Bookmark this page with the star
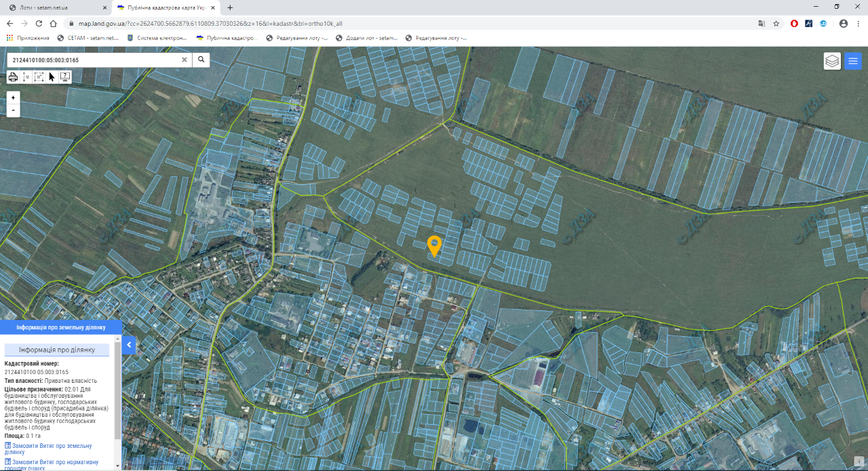 click(x=776, y=23)
